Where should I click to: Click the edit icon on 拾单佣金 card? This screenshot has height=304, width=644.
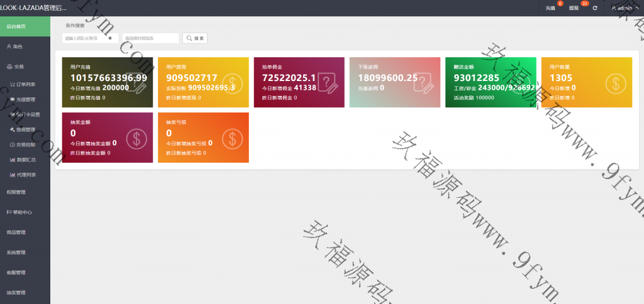click(x=328, y=82)
